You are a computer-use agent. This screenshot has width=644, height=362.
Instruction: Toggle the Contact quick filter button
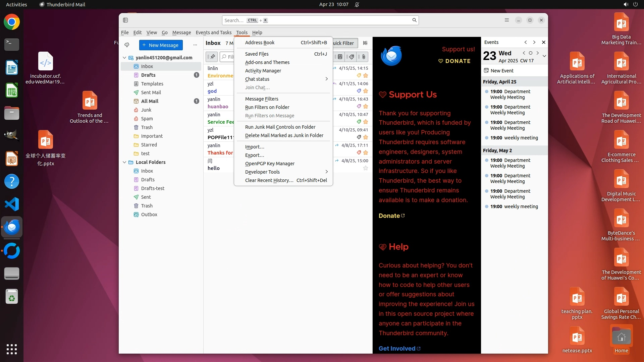click(x=340, y=57)
